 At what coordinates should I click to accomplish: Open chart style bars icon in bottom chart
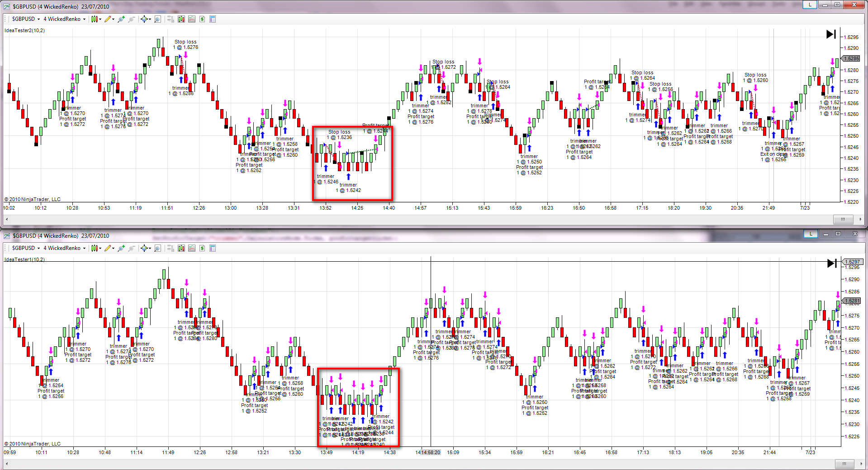point(94,248)
